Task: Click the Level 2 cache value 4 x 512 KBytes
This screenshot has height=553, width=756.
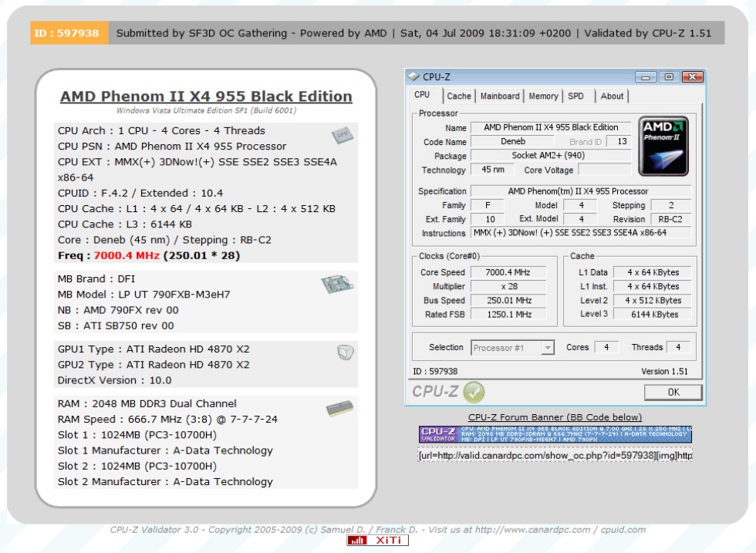Action: (x=653, y=300)
